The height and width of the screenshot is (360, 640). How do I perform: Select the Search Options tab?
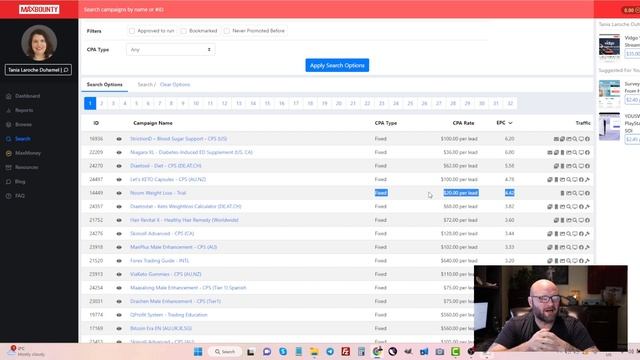point(104,84)
